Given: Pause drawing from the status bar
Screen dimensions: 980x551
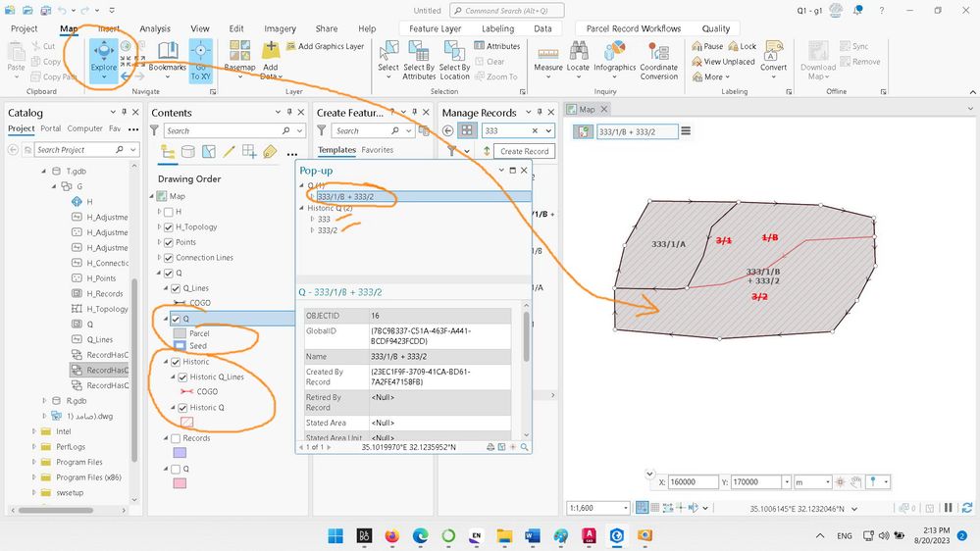Looking at the screenshot, I should pyautogui.click(x=949, y=508).
